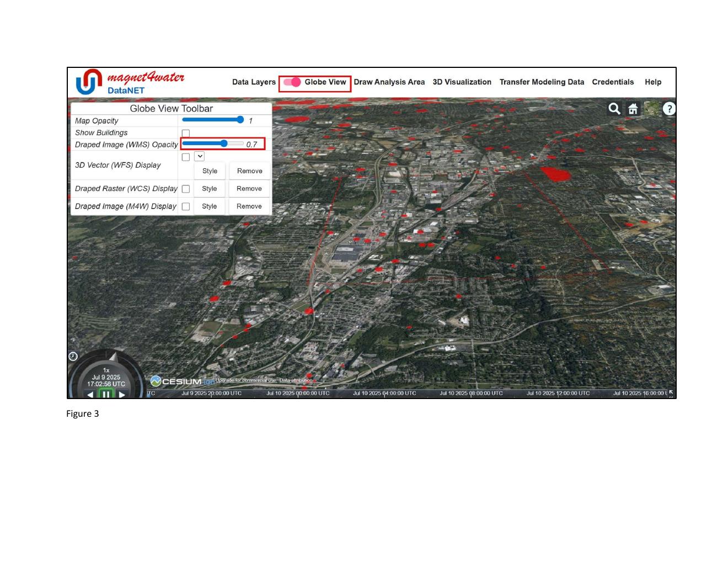Open the 3D Visualization menu
This screenshot has height=563, width=728.
pyautogui.click(x=462, y=82)
